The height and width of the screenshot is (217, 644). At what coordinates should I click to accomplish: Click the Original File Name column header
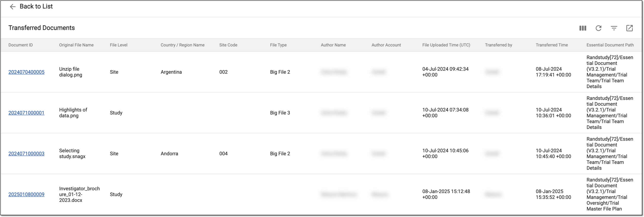[76, 45]
